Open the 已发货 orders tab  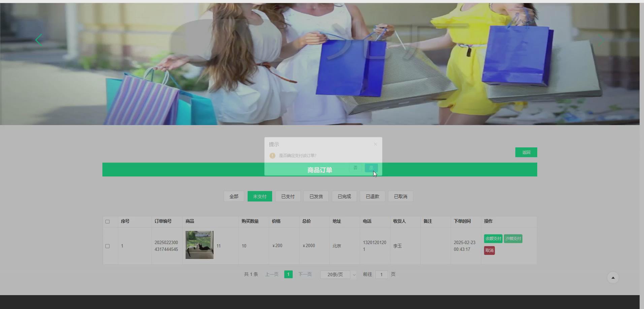pyautogui.click(x=316, y=196)
